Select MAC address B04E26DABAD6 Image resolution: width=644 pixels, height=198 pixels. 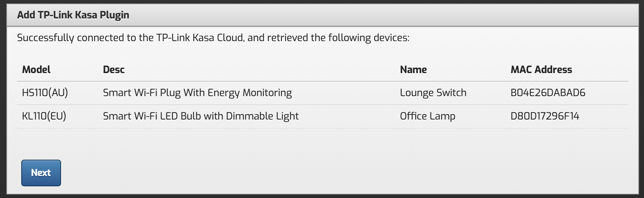548,93
